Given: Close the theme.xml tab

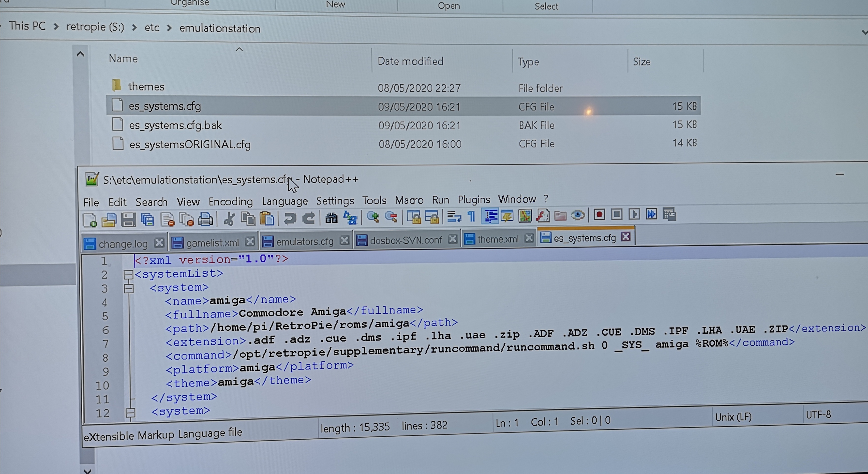Looking at the screenshot, I should 529,238.
